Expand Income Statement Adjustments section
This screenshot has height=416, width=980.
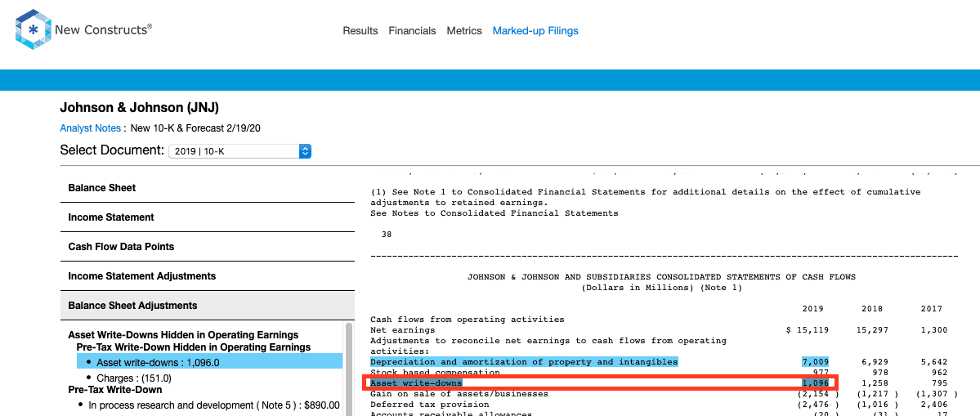pyautogui.click(x=208, y=276)
